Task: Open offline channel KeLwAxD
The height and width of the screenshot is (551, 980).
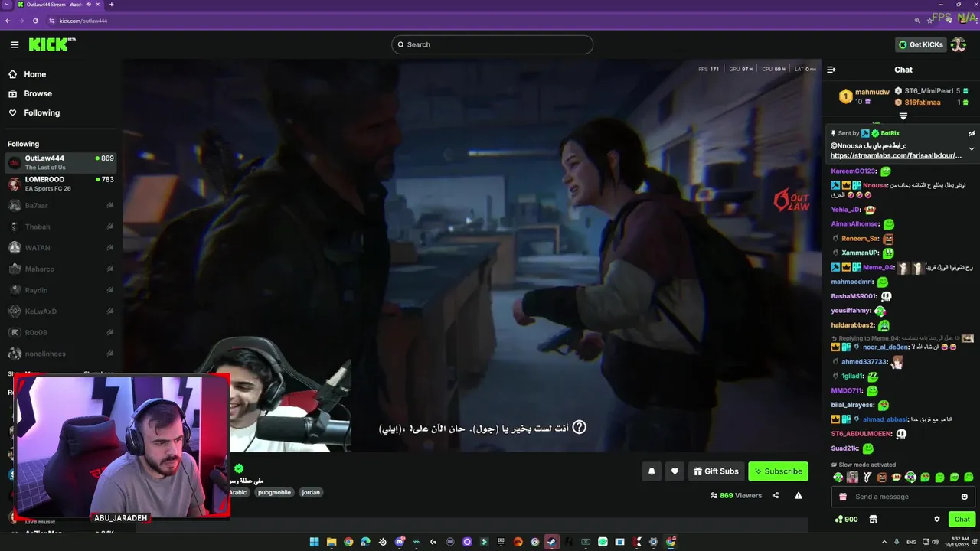Action: (61, 311)
